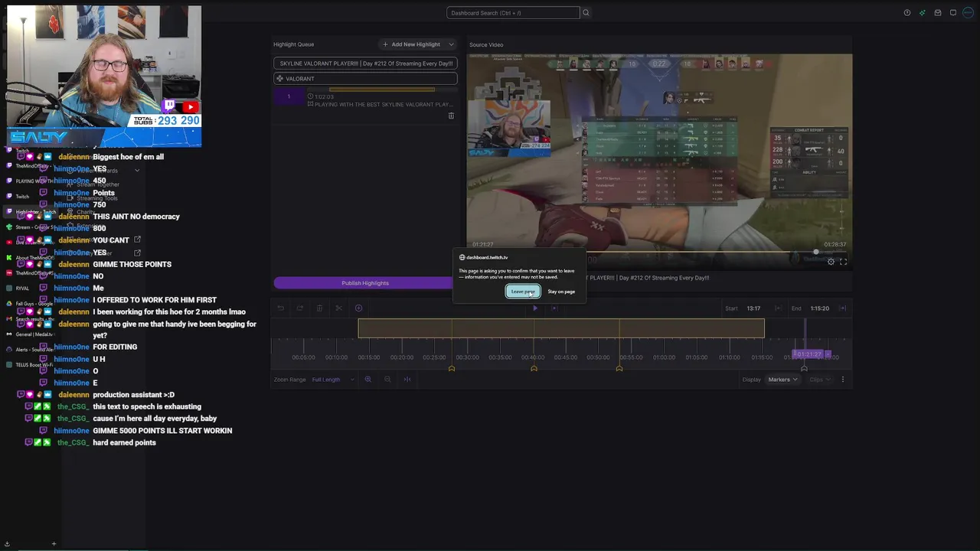The width and height of the screenshot is (980, 551).
Task: Click the grey marker near 01:20:00
Action: coord(804,369)
